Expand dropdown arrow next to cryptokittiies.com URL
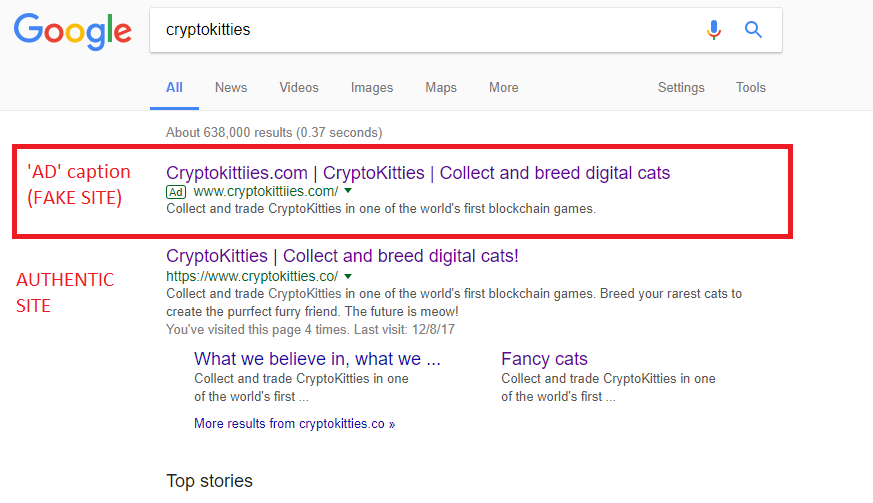This screenshot has height=503, width=873. click(x=348, y=191)
